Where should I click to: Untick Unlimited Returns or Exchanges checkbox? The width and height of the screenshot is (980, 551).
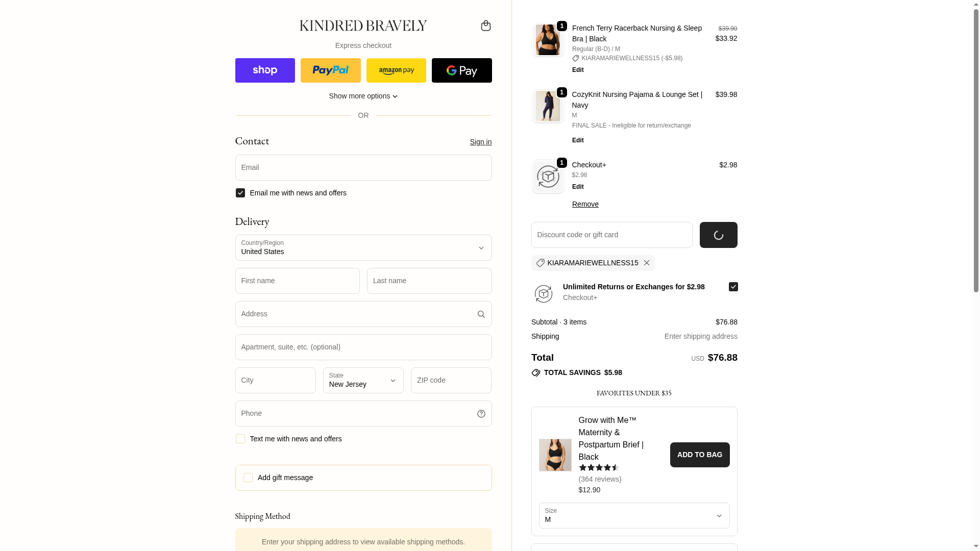(733, 287)
